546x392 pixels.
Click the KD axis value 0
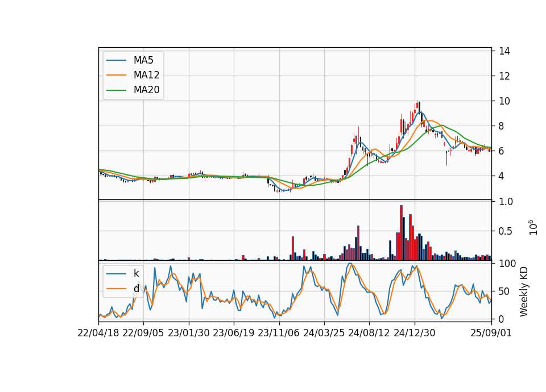[502, 319]
